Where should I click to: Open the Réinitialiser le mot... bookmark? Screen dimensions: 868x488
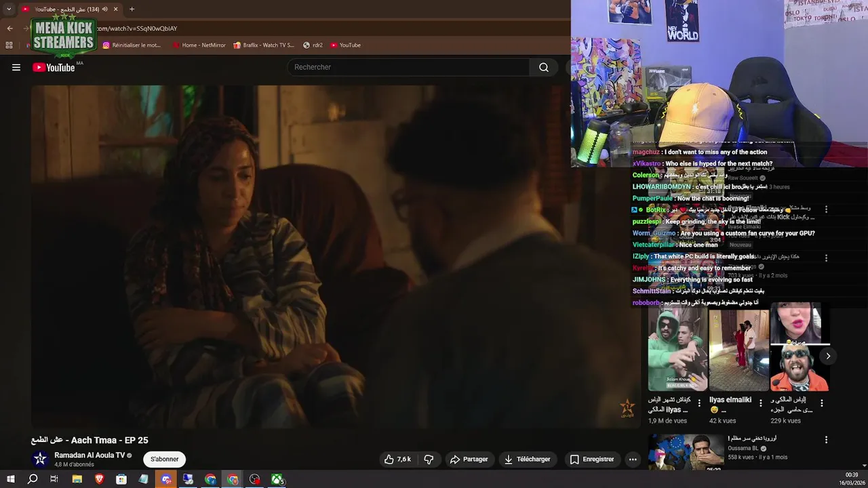click(132, 45)
